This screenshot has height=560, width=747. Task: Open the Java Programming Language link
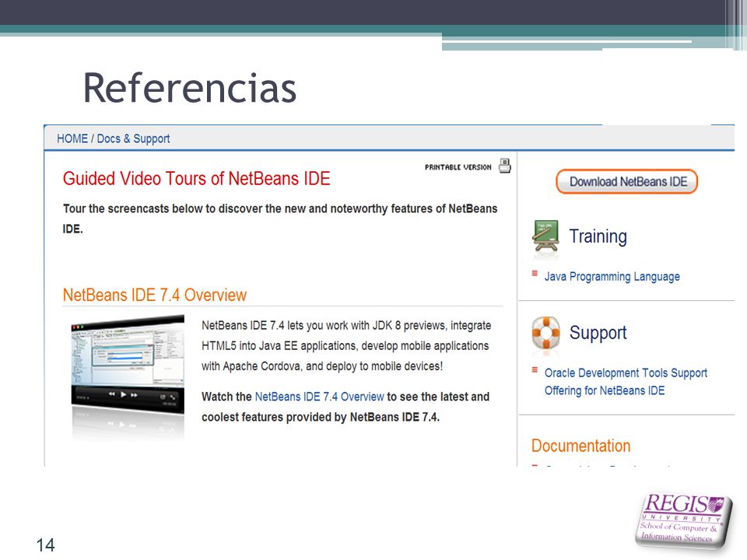pyautogui.click(x=612, y=277)
